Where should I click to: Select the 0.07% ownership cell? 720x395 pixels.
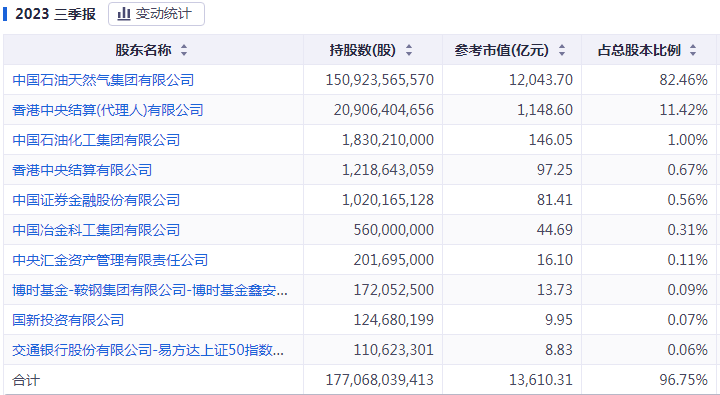687,320
